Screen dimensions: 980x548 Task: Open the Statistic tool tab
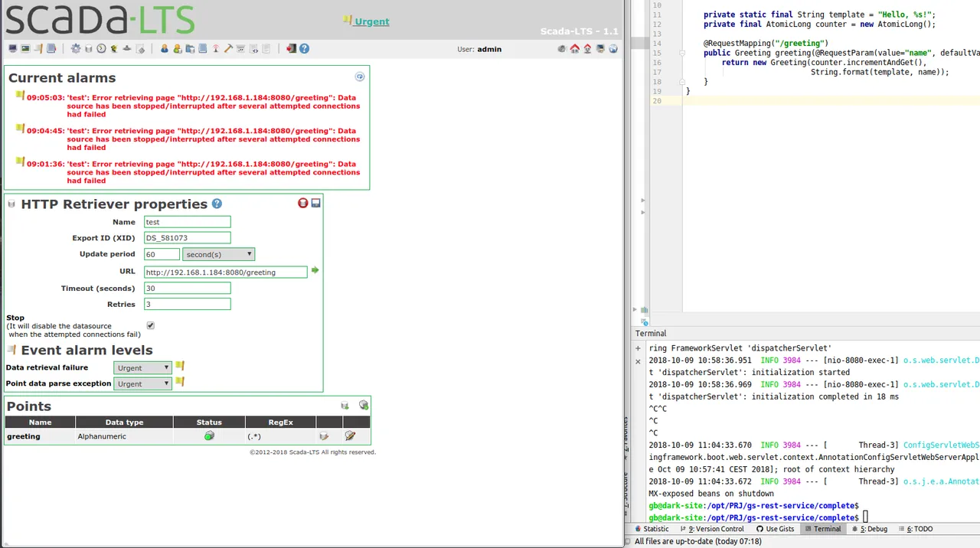[651, 529]
